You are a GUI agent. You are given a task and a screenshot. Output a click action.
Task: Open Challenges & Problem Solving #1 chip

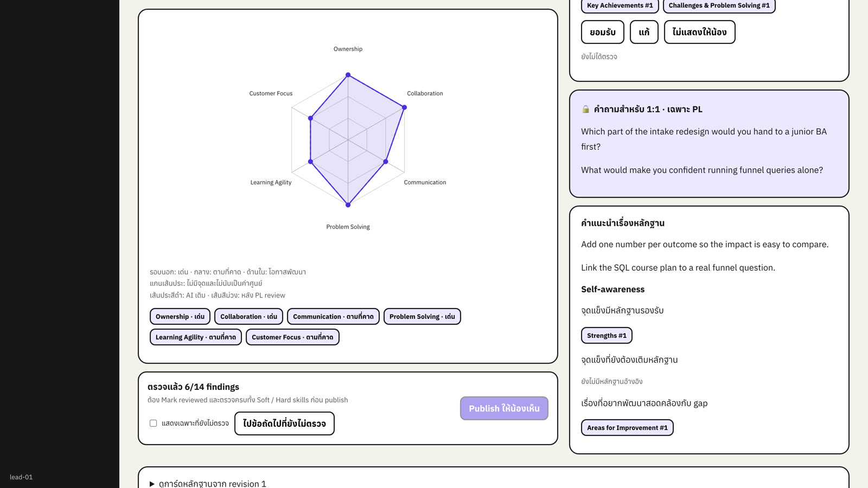pos(719,5)
